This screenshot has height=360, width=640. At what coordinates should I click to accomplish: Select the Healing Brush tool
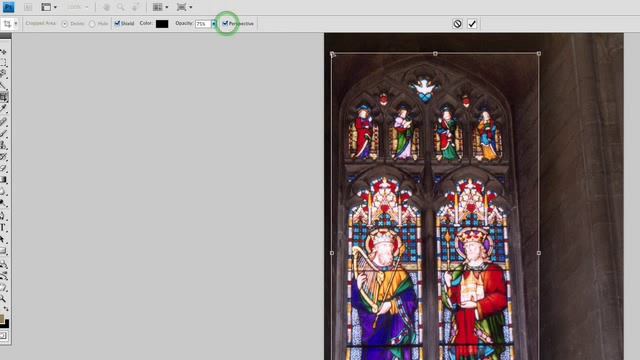[3, 122]
